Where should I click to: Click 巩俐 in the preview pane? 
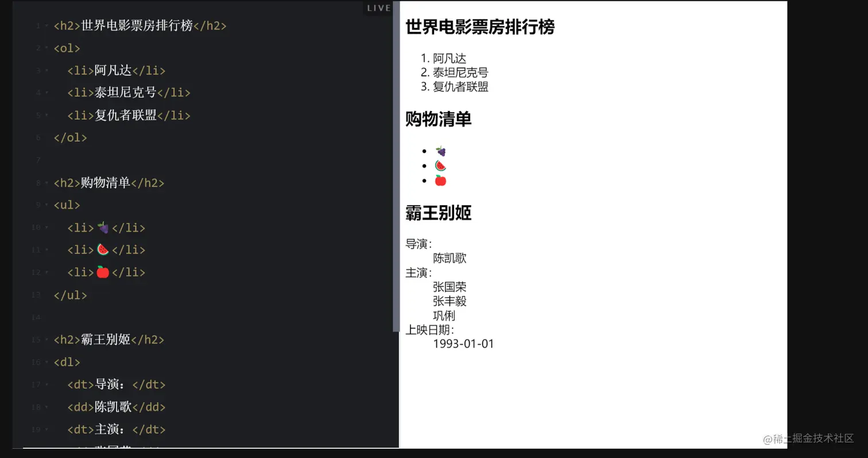444,315
